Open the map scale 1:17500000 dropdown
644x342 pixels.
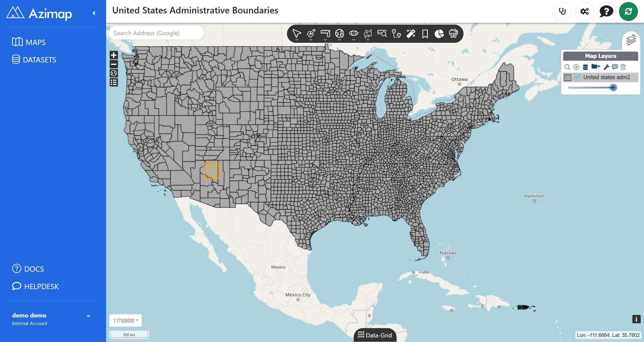coord(126,320)
